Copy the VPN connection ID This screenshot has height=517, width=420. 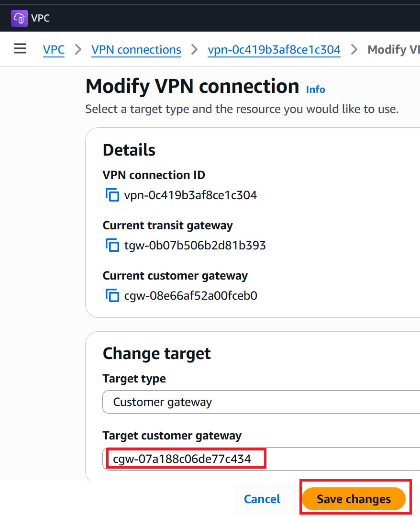112,195
